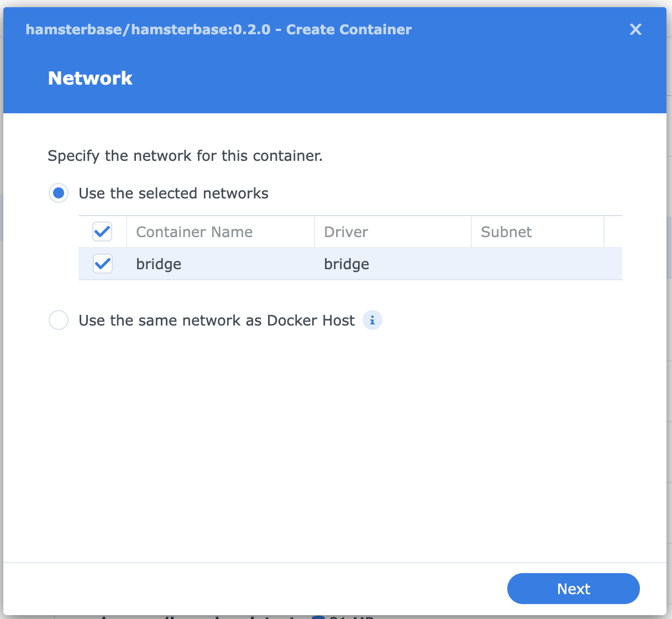This screenshot has width=672, height=619.
Task: Click the Subnet column header
Action: (x=506, y=232)
